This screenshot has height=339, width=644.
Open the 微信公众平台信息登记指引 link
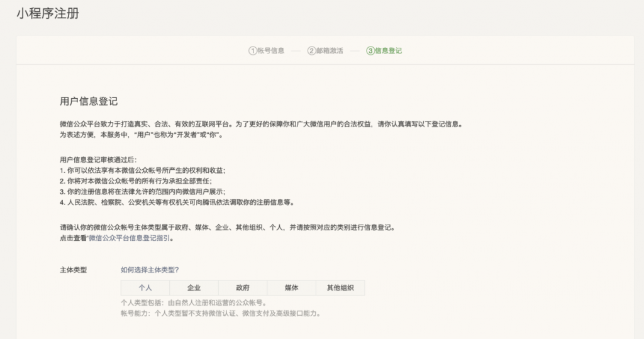click(130, 238)
